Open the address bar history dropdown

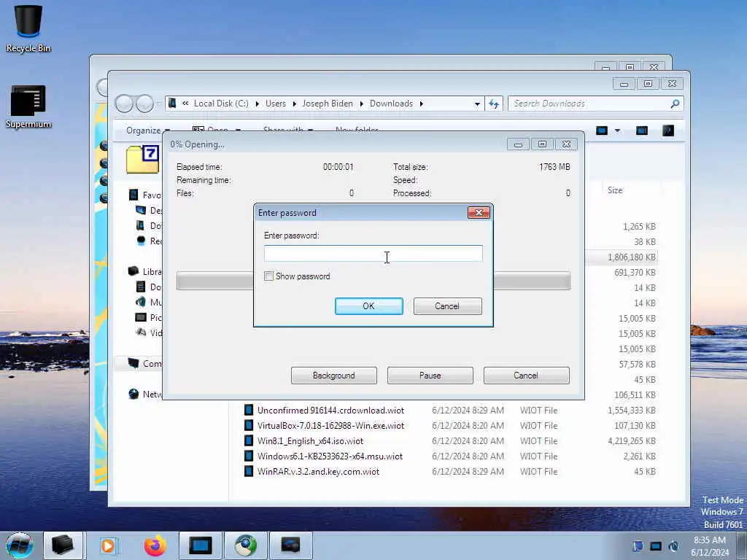click(477, 104)
